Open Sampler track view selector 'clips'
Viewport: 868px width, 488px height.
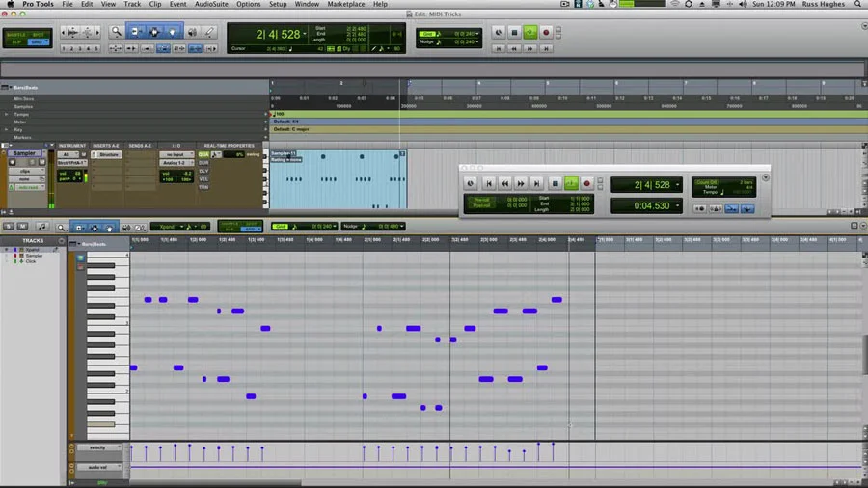(27, 171)
